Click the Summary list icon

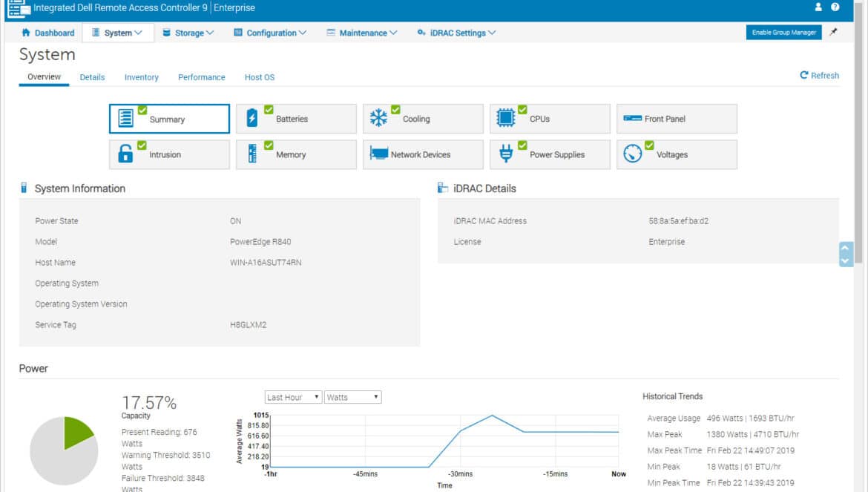pos(125,119)
